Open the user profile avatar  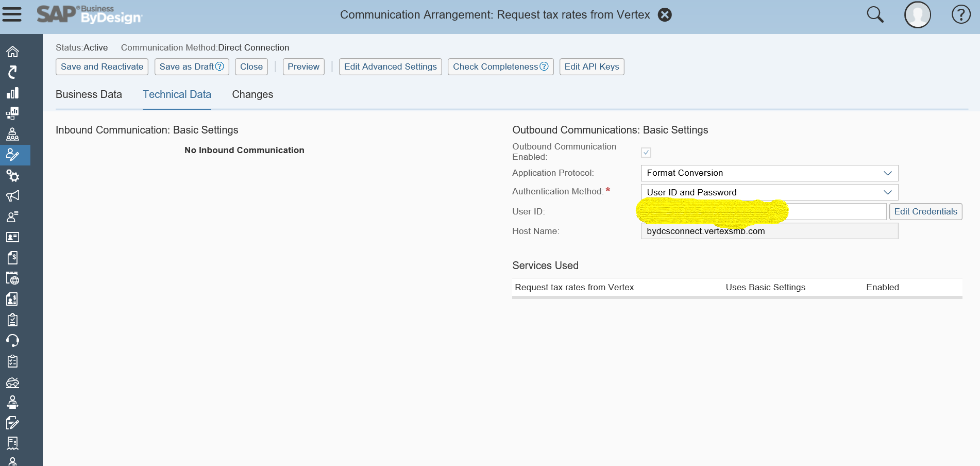(x=917, y=14)
